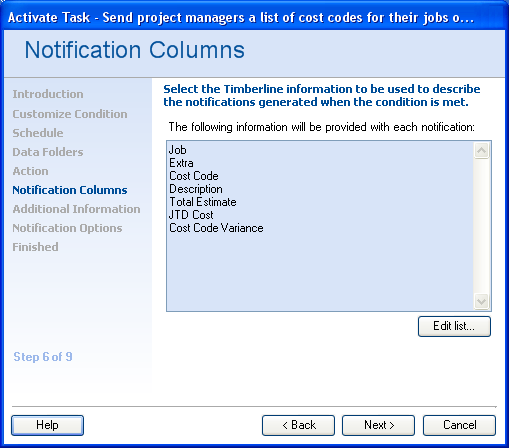Select the Total Estimate list item
Viewport: 509px width, 448px height.
point(203,202)
